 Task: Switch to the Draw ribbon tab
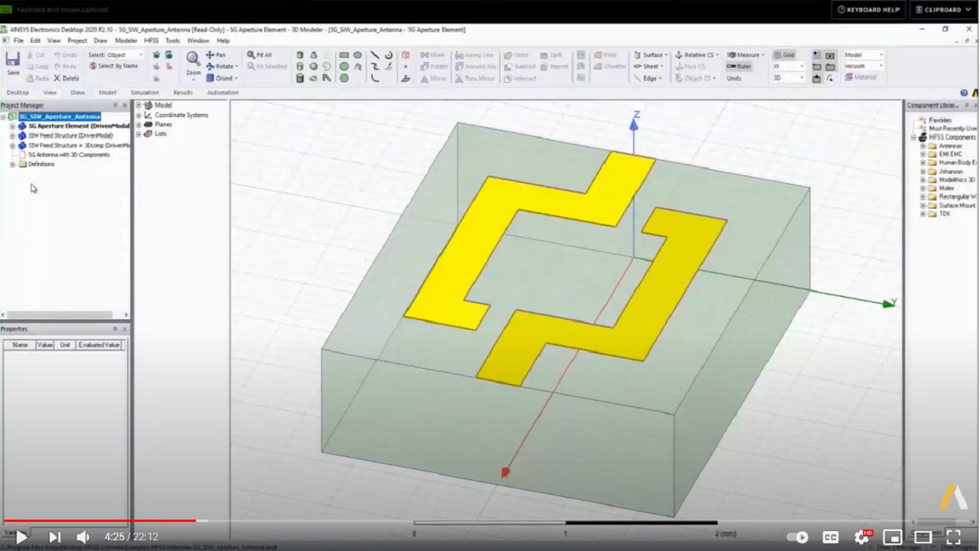point(77,93)
